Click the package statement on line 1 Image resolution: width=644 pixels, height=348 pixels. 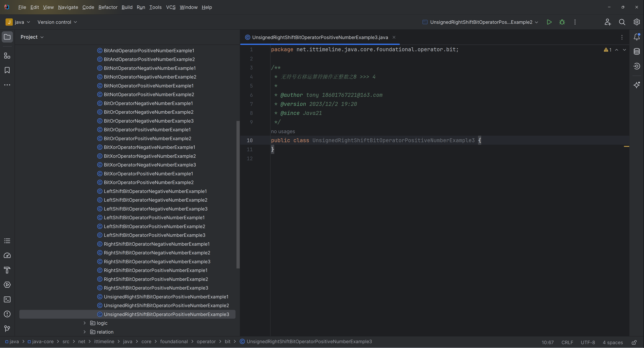[365, 49]
